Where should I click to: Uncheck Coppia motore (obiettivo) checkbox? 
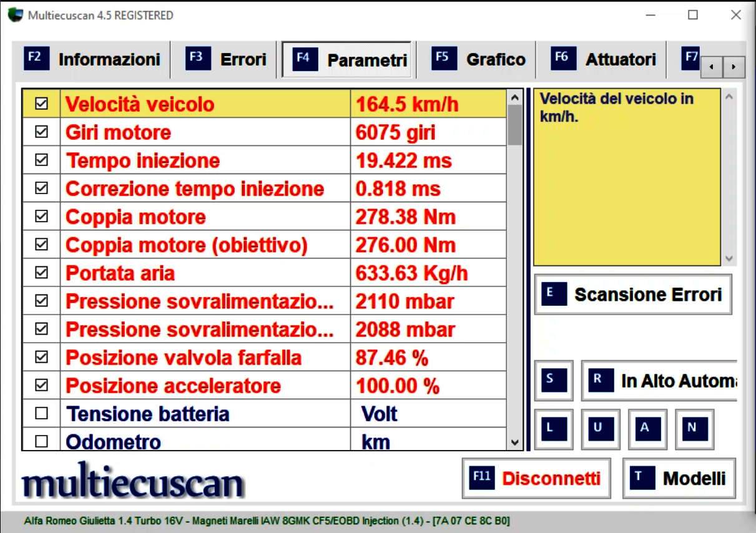41,244
